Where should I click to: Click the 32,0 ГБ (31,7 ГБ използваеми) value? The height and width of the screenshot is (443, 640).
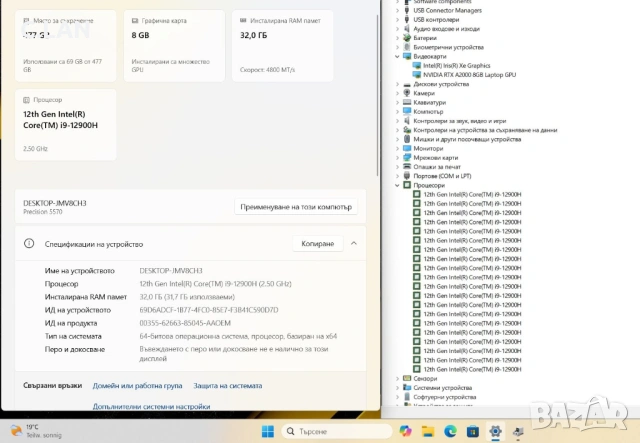[x=187, y=297]
